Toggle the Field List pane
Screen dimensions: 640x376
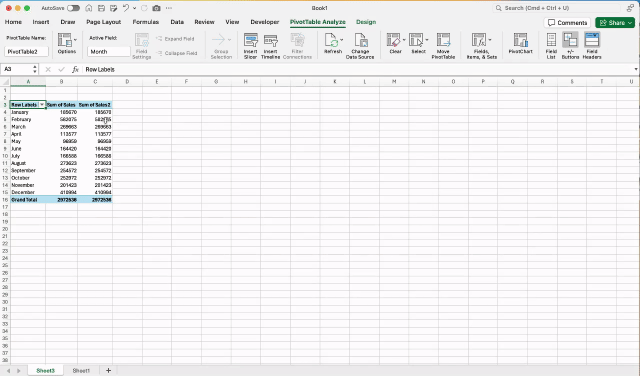[x=551, y=46]
